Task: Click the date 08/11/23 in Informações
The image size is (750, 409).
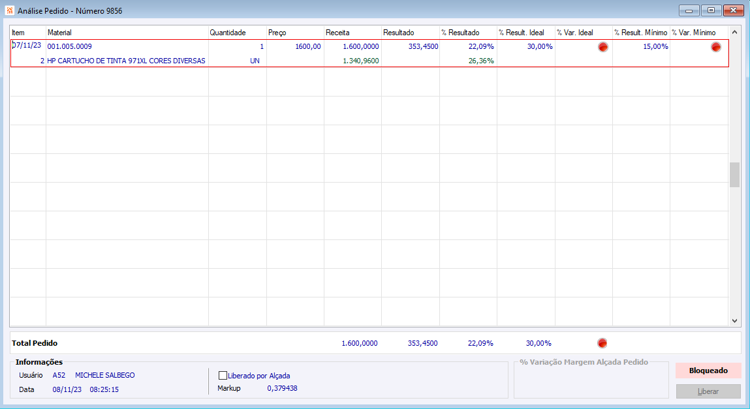Action: coord(67,389)
